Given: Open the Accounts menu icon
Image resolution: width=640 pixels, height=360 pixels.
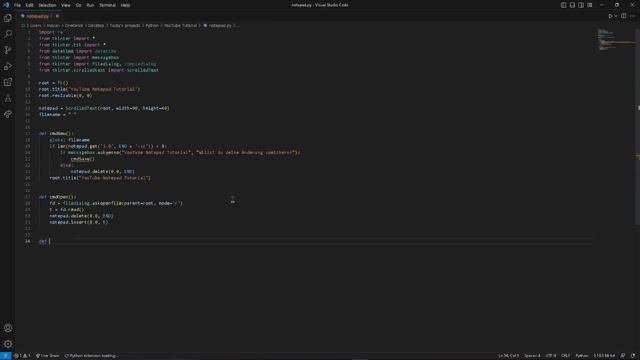Looking at the screenshot, I should (8, 328).
